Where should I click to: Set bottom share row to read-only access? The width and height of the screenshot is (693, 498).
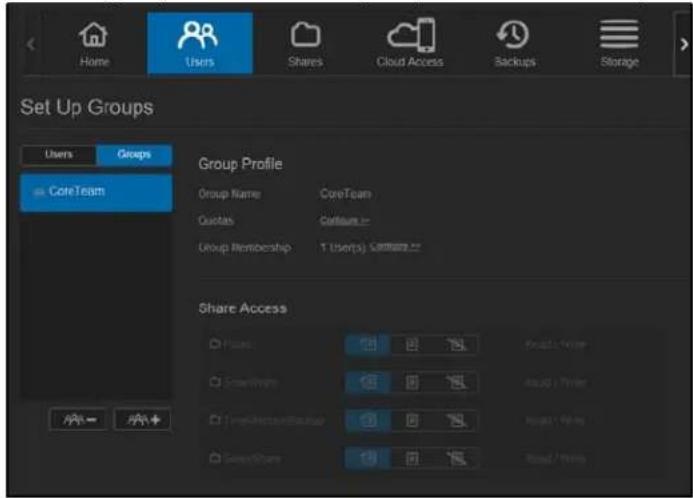tap(412, 458)
